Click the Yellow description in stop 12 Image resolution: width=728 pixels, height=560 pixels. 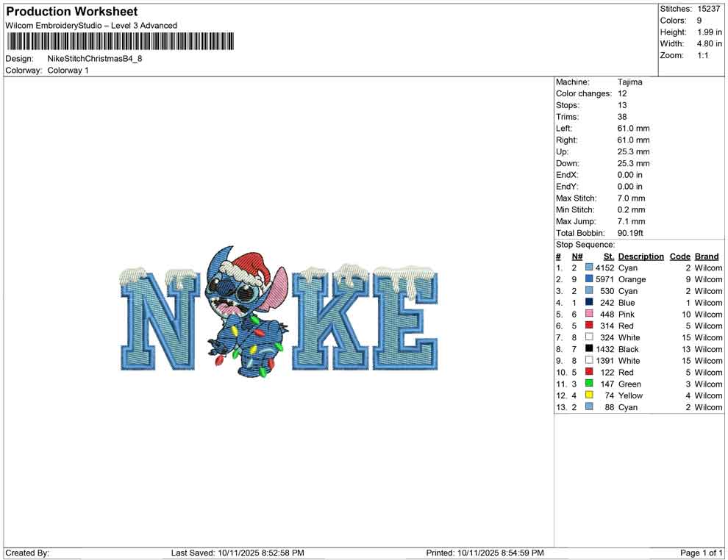pyautogui.click(x=630, y=395)
